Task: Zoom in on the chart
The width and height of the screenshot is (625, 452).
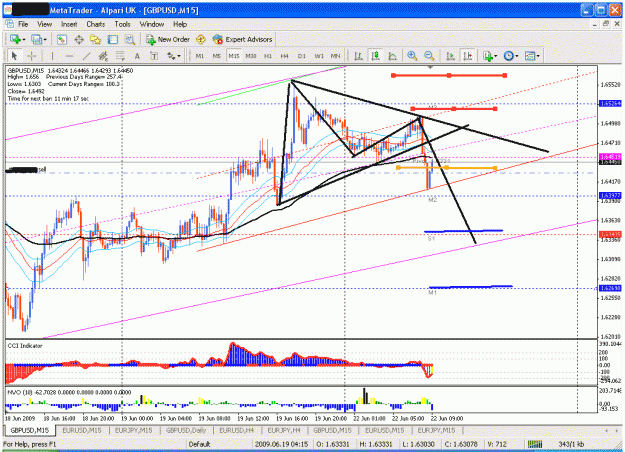Action: (x=412, y=56)
